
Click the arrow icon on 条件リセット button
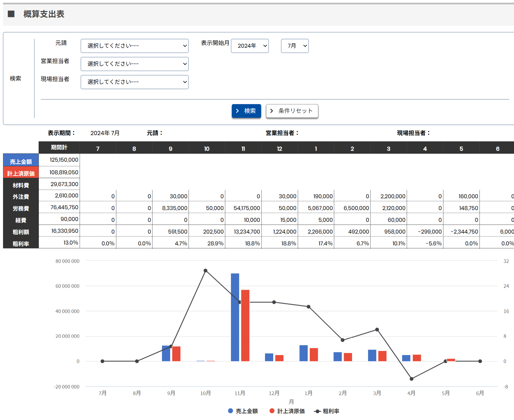[x=272, y=111]
